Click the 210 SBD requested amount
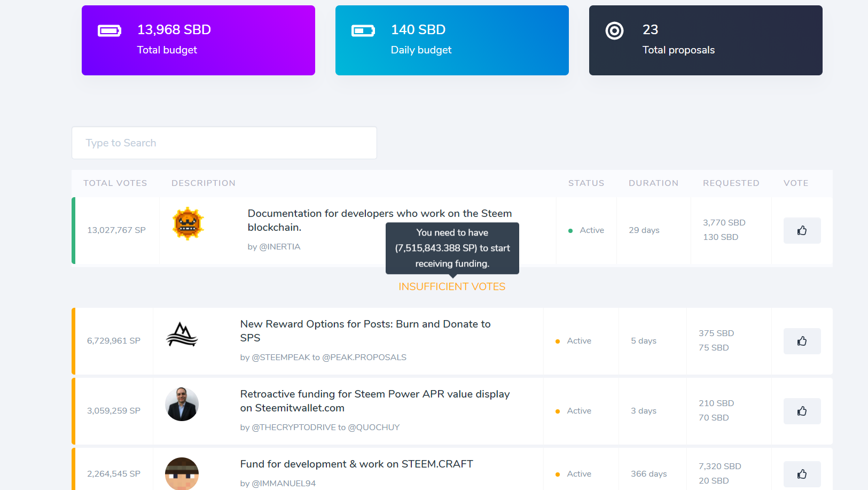 coord(716,403)
